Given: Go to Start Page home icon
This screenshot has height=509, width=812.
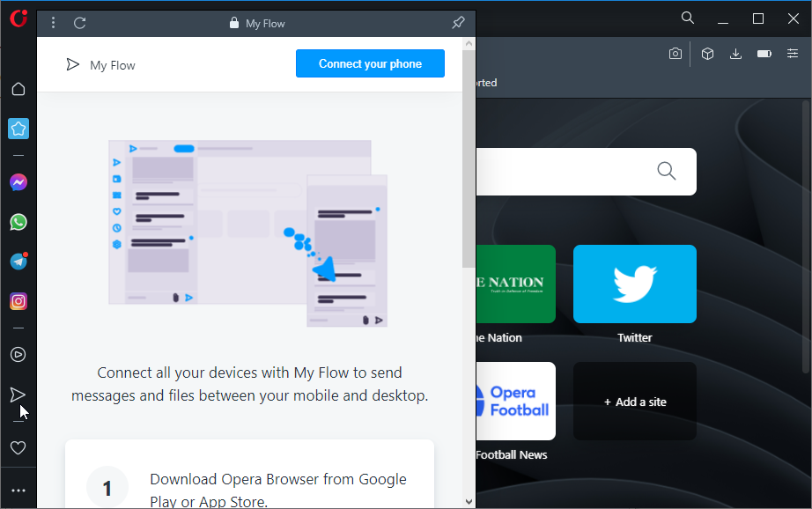Looking at the screenshot, I should (18, 89).
